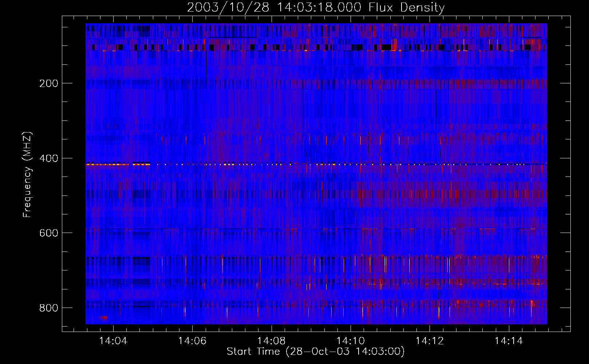Click the bright yellow emission line near 420 MHz
The height and width of the screenshot is (364, 589).
tap(118, 165)
